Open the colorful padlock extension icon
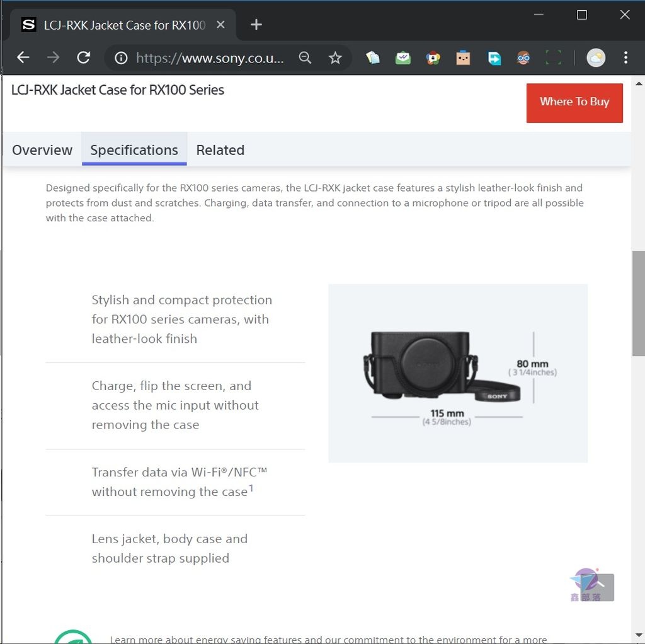 (433, 58)
